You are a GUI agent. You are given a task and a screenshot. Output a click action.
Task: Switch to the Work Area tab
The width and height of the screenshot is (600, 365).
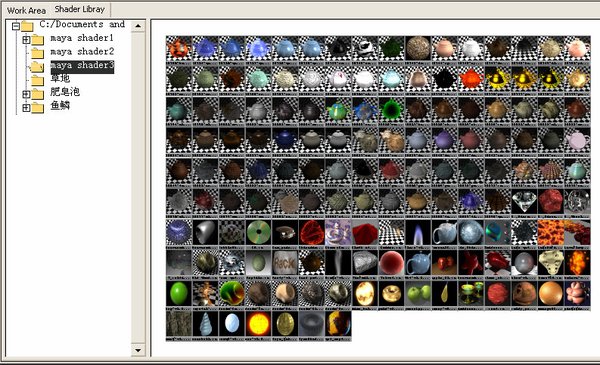pyautogui.click(x=26, y=10)
